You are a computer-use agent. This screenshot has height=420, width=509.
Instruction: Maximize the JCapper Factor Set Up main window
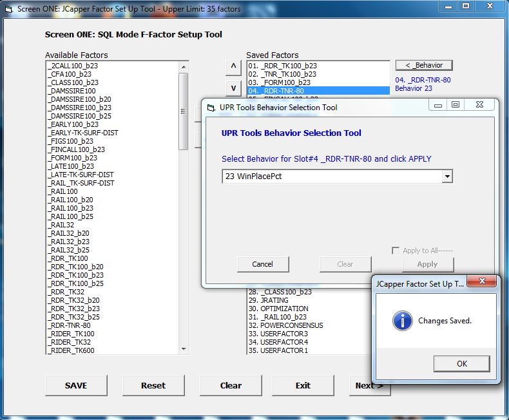pyautogui.click(x=466, y=6)
